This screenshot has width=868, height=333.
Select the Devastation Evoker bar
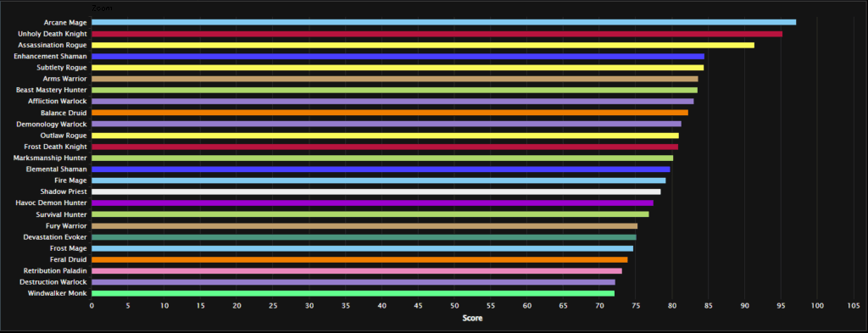pyautogui.click(x=364, y=237)
